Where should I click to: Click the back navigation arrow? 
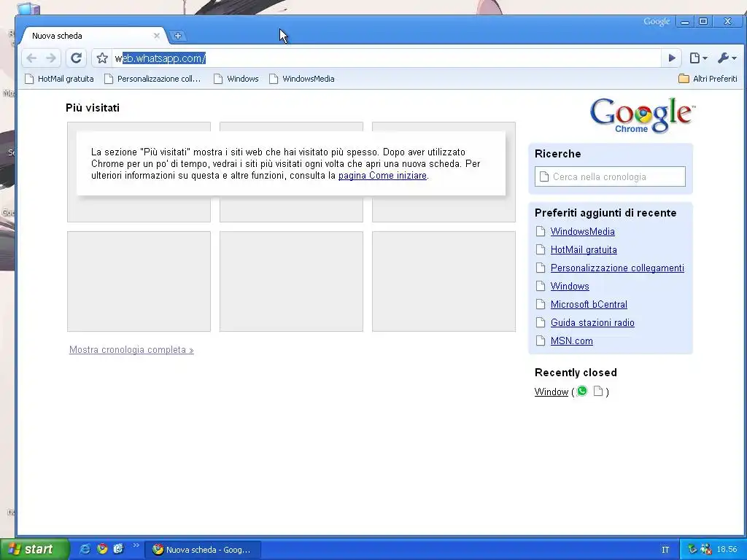[31, 58]
